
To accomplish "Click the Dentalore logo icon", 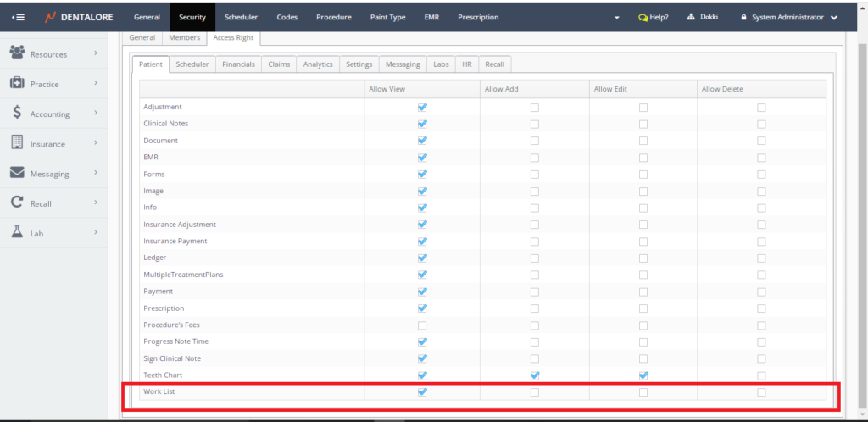I will [x=51, y=17].
